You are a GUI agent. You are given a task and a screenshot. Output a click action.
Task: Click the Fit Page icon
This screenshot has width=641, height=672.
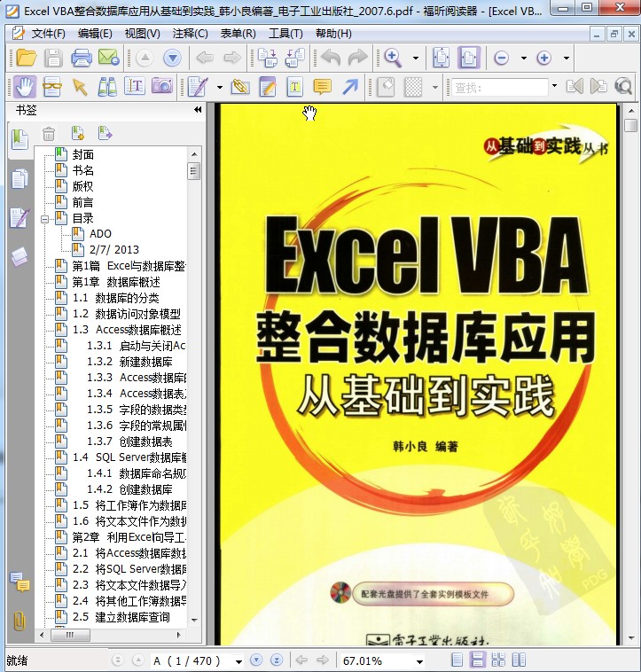(x=442, y=58)
